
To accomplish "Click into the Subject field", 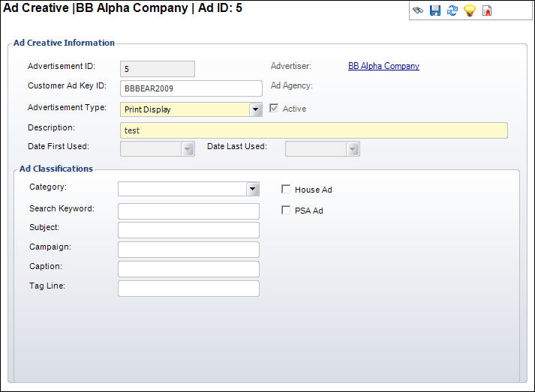I will (188, 230).
